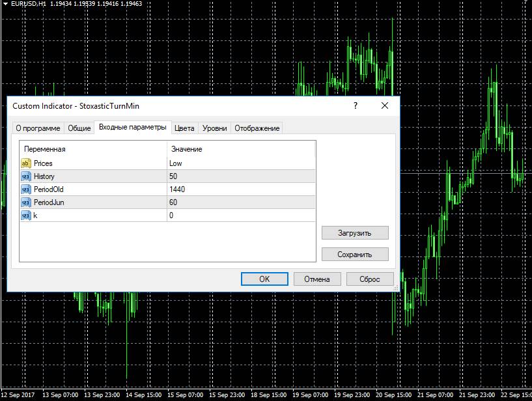Screen dimensions: 532x401
Task: Open the Уровни tab
Action: coord(214,128)
